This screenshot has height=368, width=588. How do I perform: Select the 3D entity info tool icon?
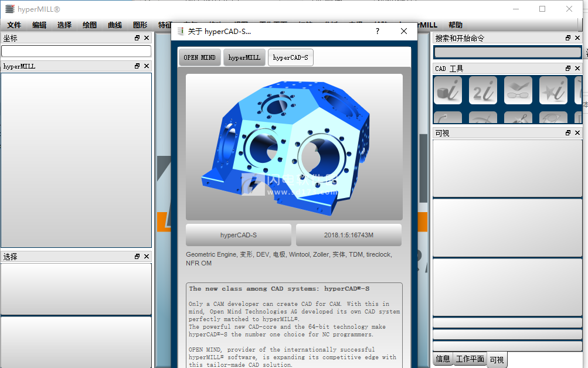[448, 90]
